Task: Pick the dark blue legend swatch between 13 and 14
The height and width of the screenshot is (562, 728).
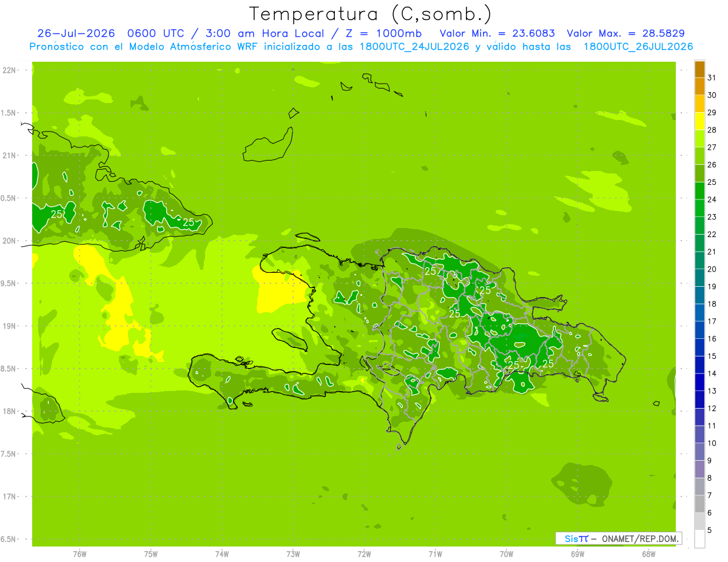Action: (x=700, y=383)
